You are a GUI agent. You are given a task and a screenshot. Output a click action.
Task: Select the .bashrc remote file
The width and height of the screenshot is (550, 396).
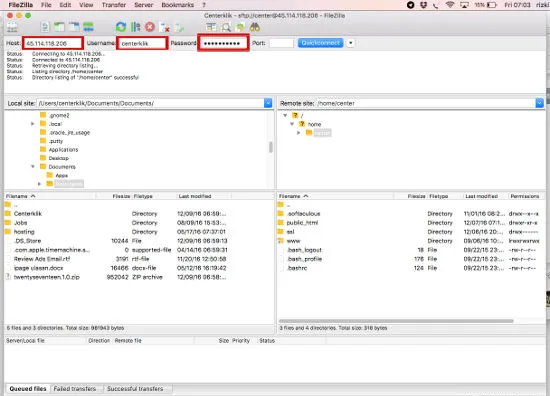point(297,268)
